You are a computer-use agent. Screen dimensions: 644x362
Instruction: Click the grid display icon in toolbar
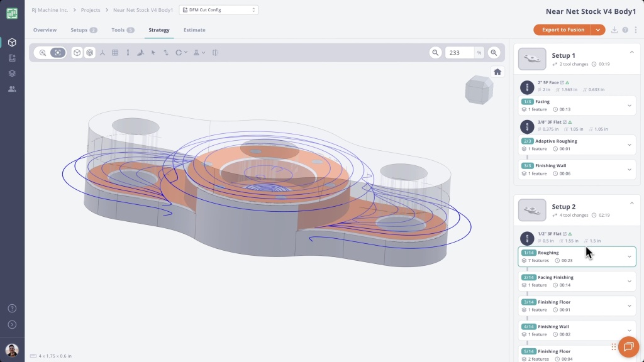(x=115, y=53)
